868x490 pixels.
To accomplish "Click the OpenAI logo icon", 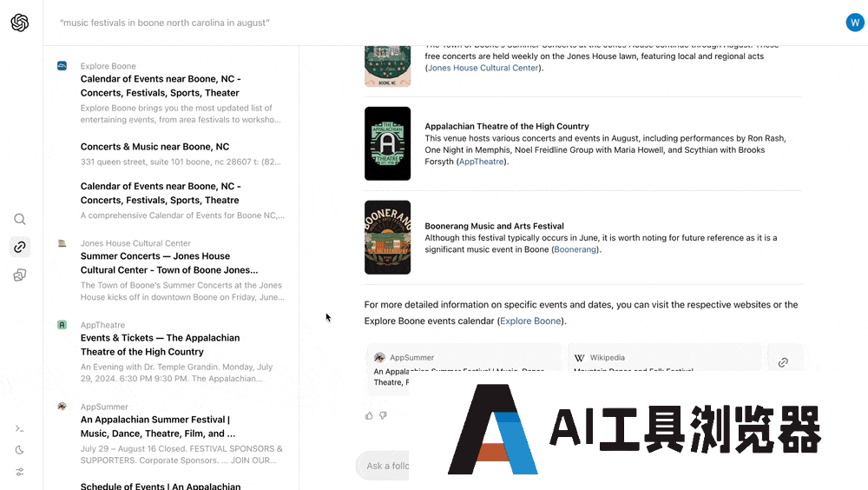I will click(x=20, y=23).
